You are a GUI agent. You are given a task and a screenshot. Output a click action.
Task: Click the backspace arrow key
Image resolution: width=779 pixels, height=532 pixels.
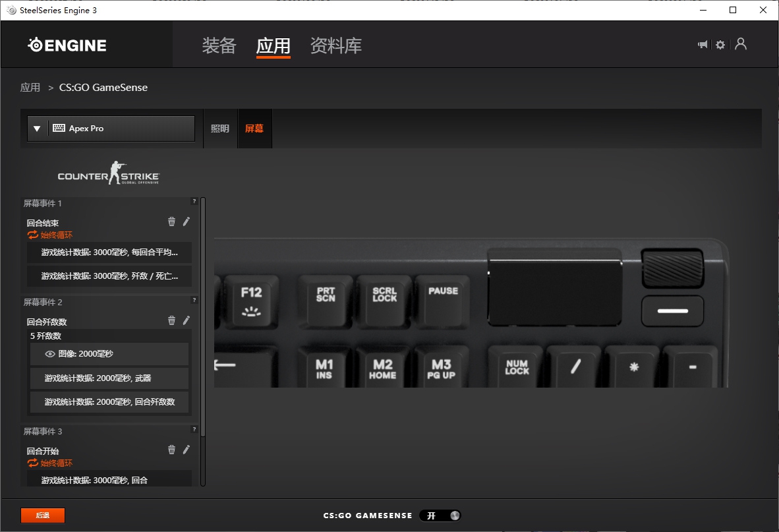(245, 367)
